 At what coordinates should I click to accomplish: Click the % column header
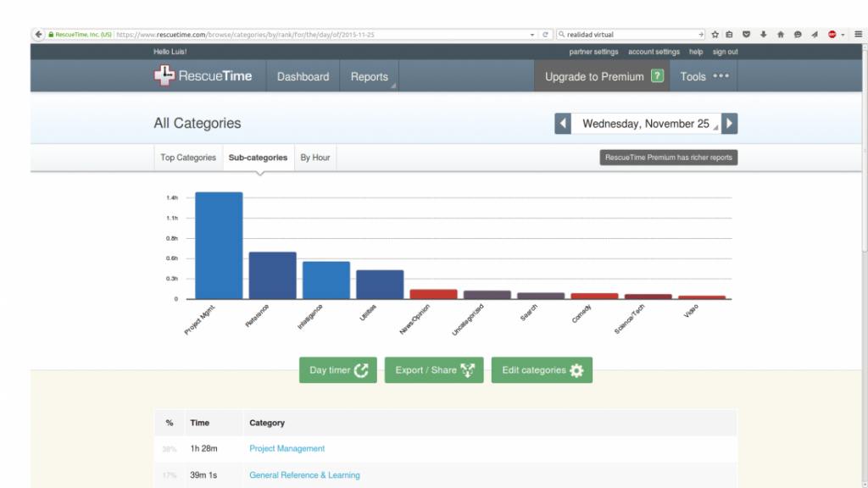coord(170,423)
